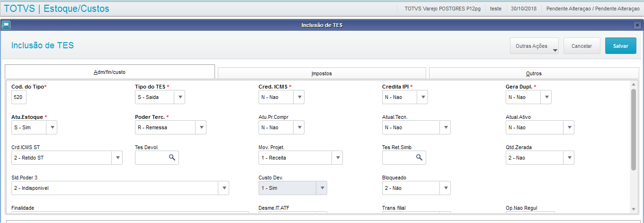Click the Cancelar button
The image size is (644, 223).
point(581,46)
